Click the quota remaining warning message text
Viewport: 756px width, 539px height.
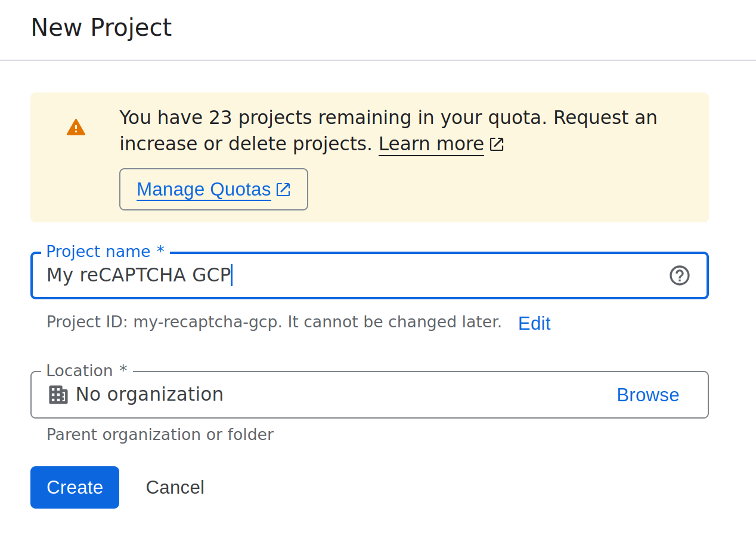point(388,118)
